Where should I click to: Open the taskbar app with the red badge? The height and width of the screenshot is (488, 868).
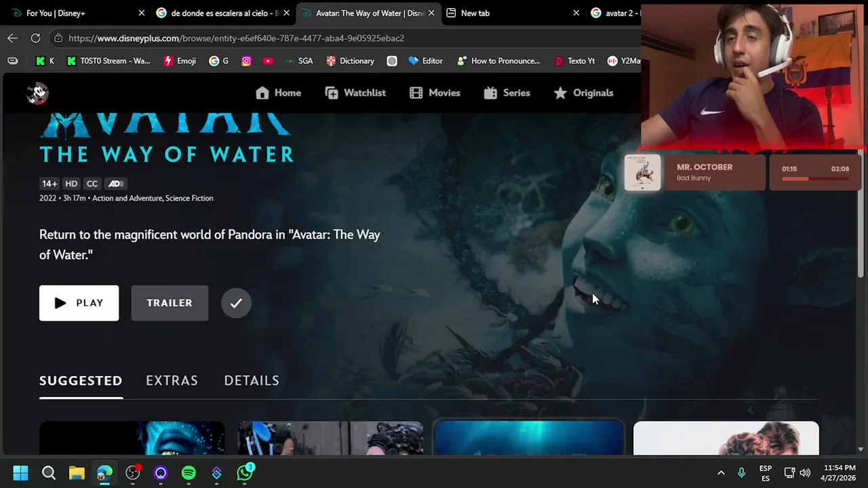(x=133, y=472)
